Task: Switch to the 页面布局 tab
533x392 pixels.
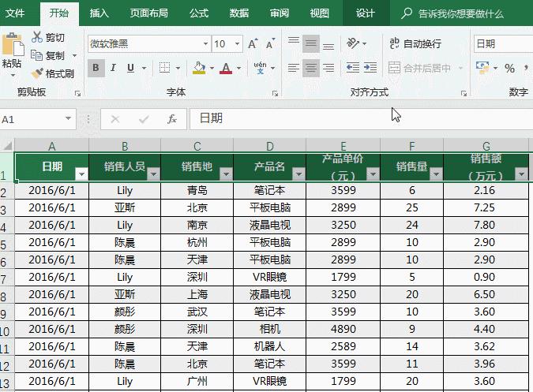Action: click(x=149, y=13)
